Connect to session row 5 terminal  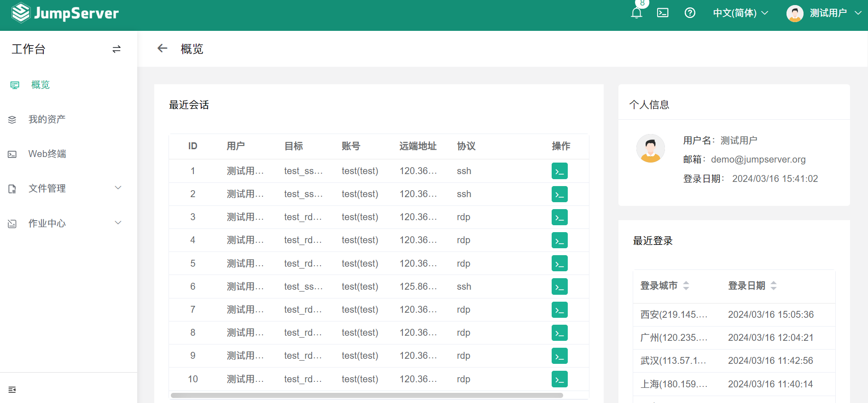click(559, 263)
